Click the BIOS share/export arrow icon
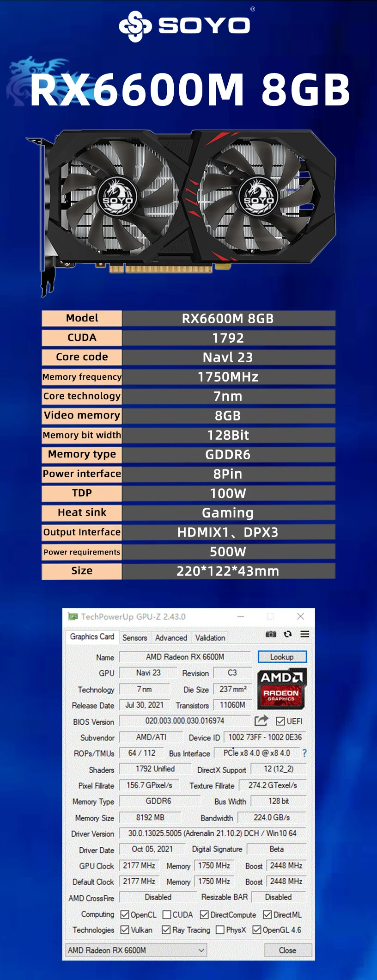 pyautogui.click(x=261, y=721)
